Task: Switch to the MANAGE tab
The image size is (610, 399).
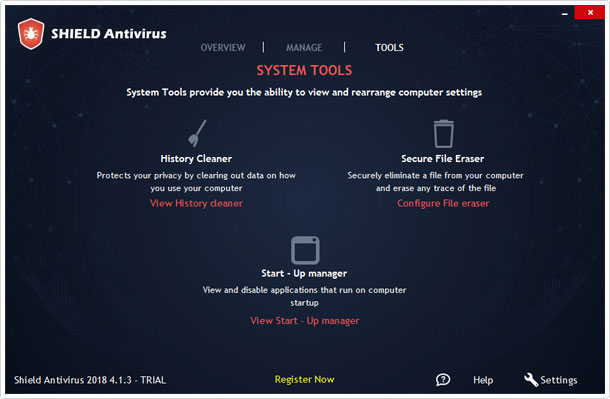Action: point(304,47)
